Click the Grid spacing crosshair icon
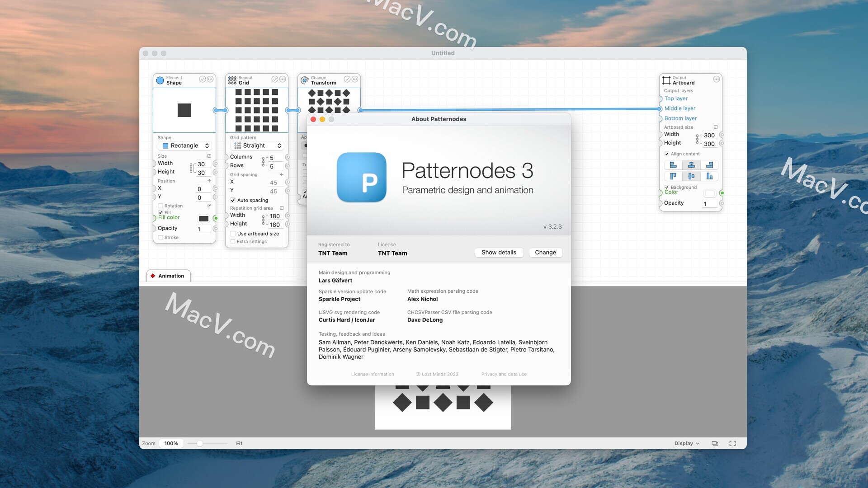This screenshot has height=488, width=868. (282, 174)
